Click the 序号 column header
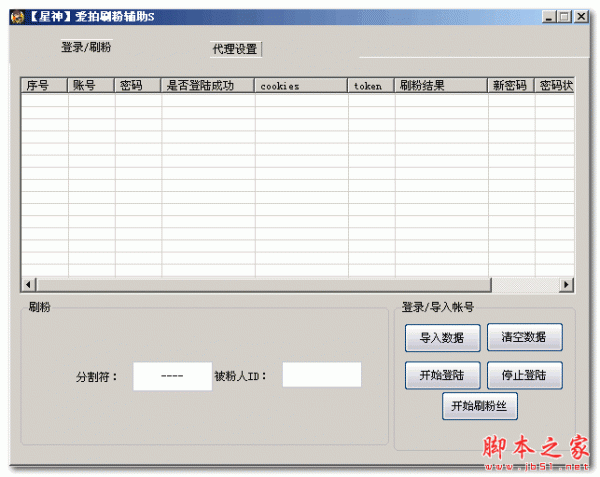Viewport: 600px width, 477px height. point(44,85)
